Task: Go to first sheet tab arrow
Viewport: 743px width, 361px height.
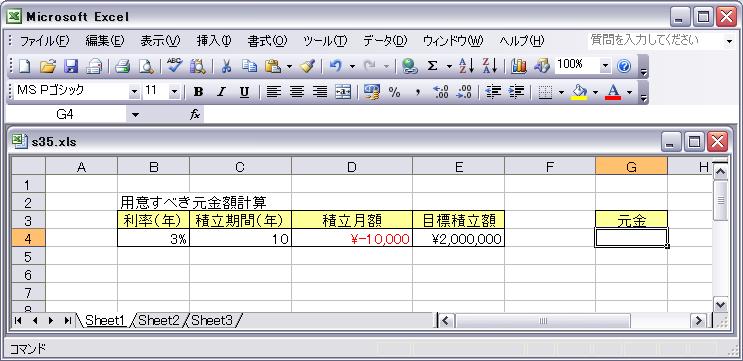Action: pos(18,321)
